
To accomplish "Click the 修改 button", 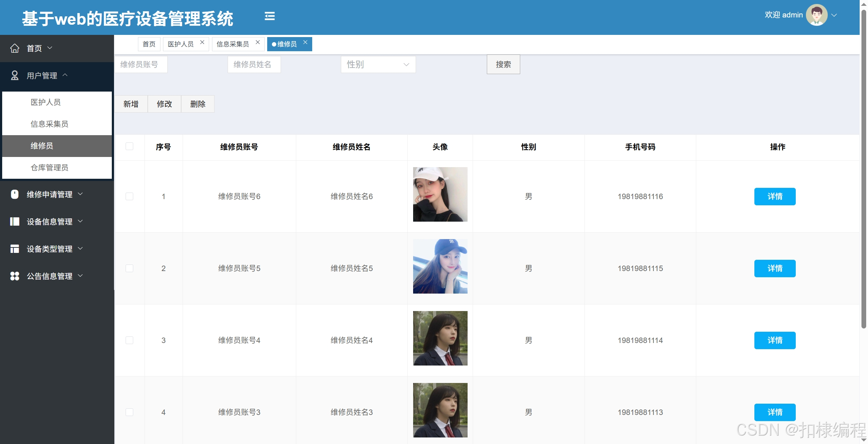I will click(x=164, y=104).
